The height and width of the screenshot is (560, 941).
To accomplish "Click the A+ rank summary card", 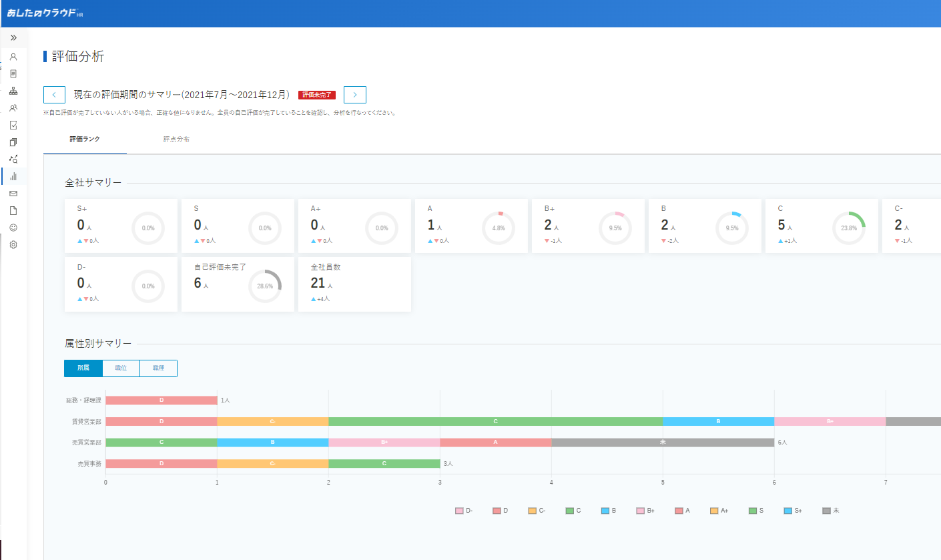I will (354, 226).
